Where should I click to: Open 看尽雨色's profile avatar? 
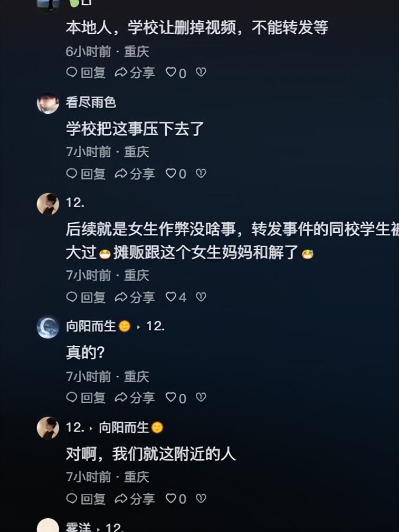point(48,102)
